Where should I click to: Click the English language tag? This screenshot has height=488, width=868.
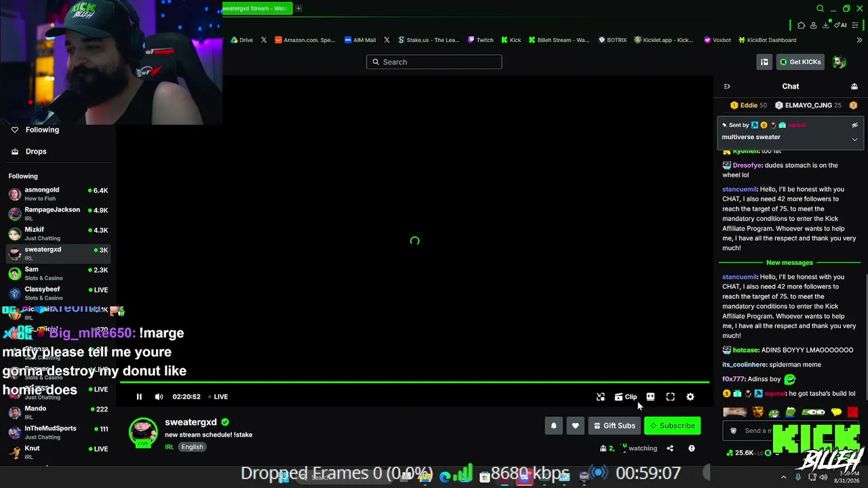(x=192, y=447)
